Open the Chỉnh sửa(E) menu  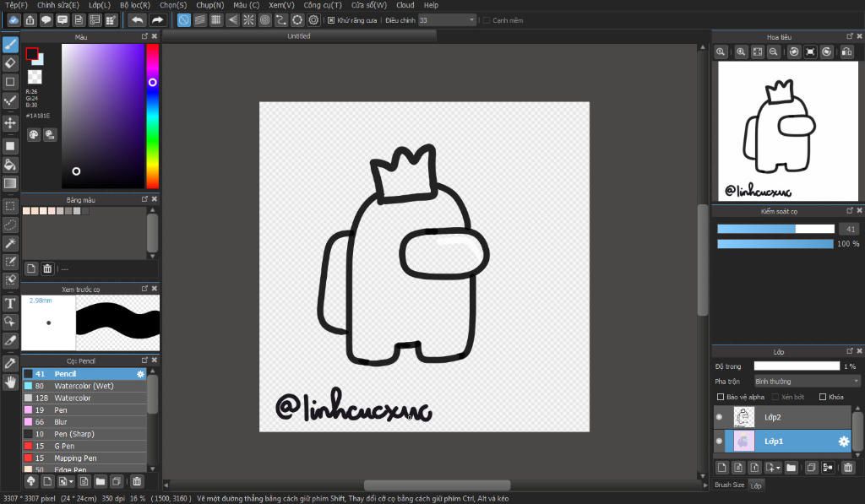tap(58, 5)
